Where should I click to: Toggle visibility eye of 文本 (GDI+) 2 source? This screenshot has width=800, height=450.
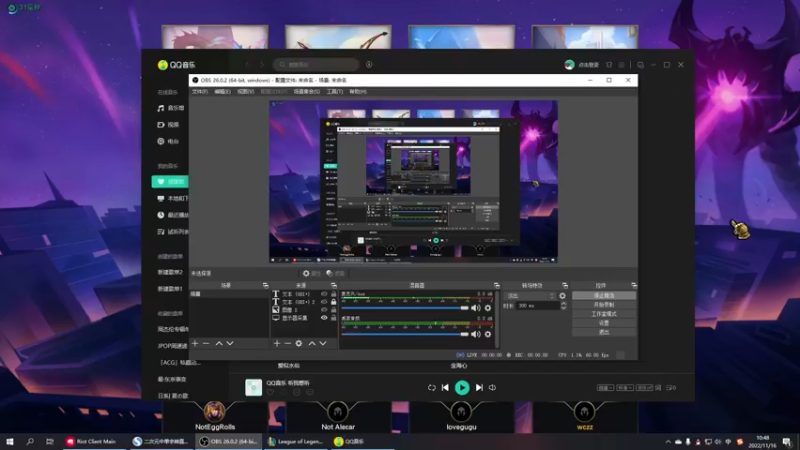tap(324, 302)
